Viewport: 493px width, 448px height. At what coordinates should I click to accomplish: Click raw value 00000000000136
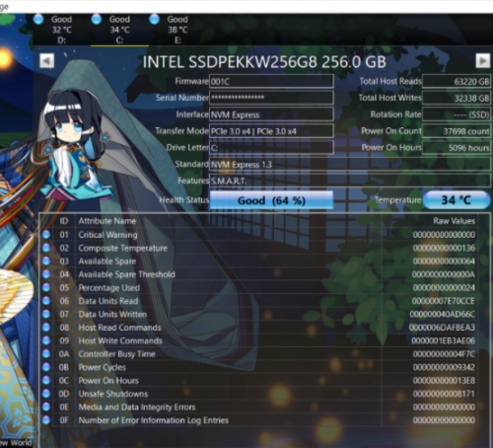tap(444, 248)
